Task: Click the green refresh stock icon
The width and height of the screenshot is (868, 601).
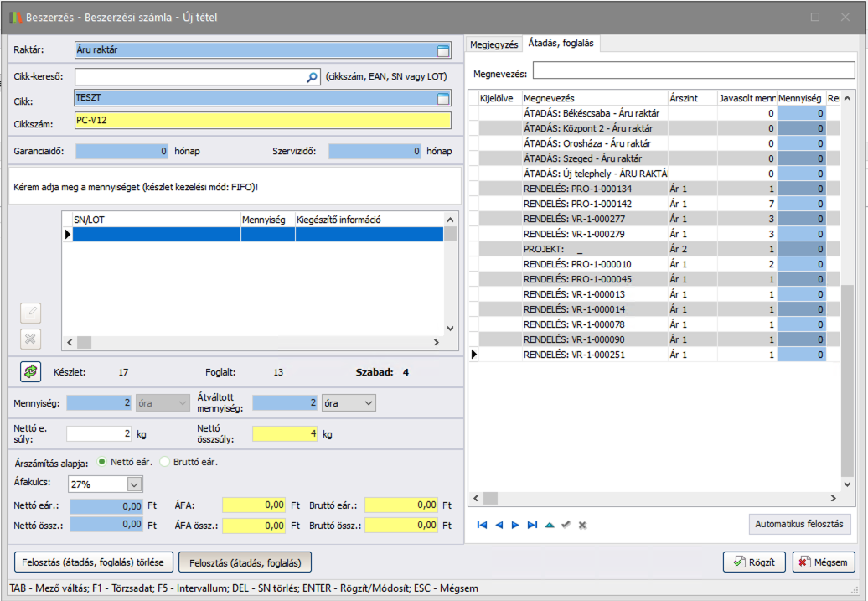Action: tap(31, 370)
